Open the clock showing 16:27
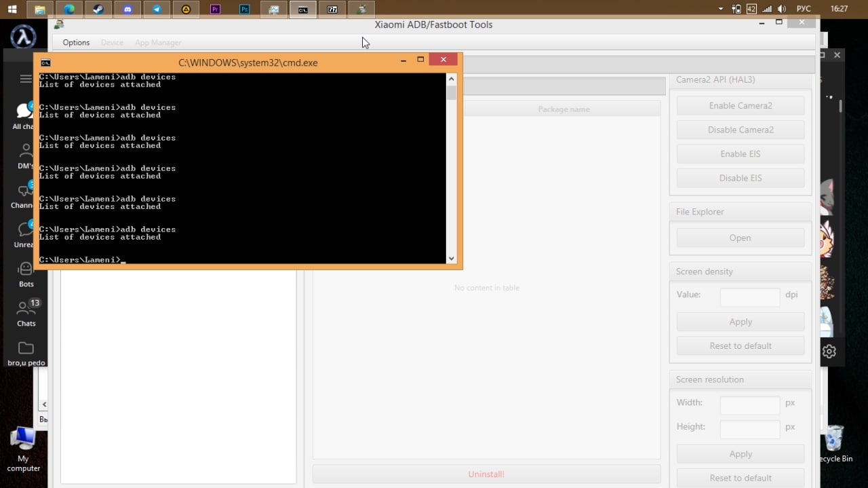The image size is (868, 488). click(839, 10)
